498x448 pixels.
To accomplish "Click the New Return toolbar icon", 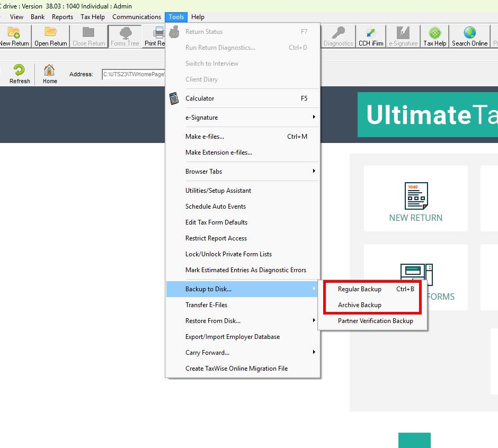I will coord(14,32).
